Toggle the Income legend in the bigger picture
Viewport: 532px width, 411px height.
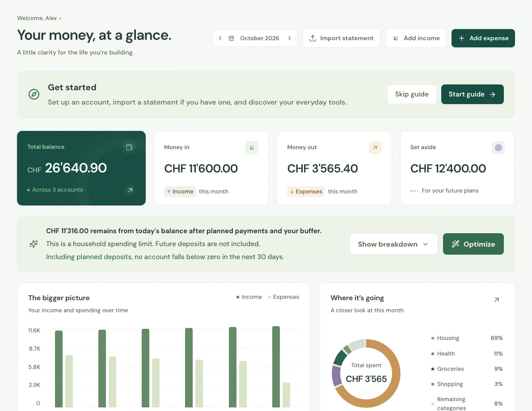coord(249,297)
